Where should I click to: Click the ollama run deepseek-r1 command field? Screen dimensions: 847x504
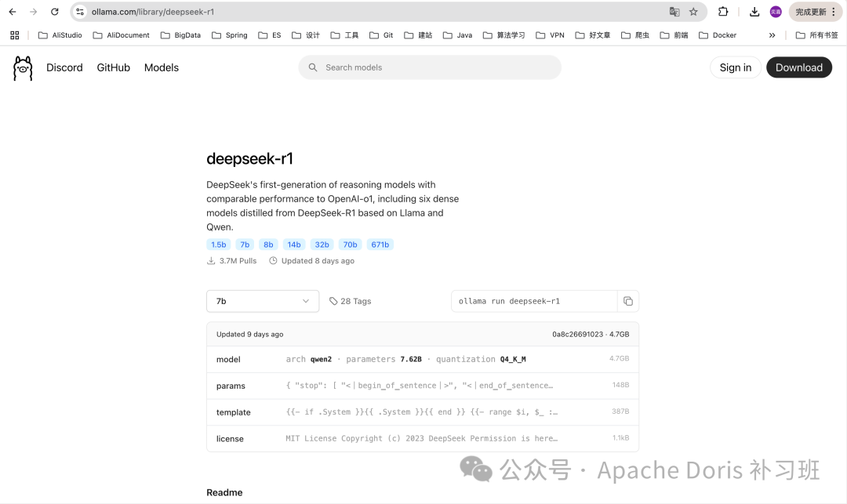point(534,301)
